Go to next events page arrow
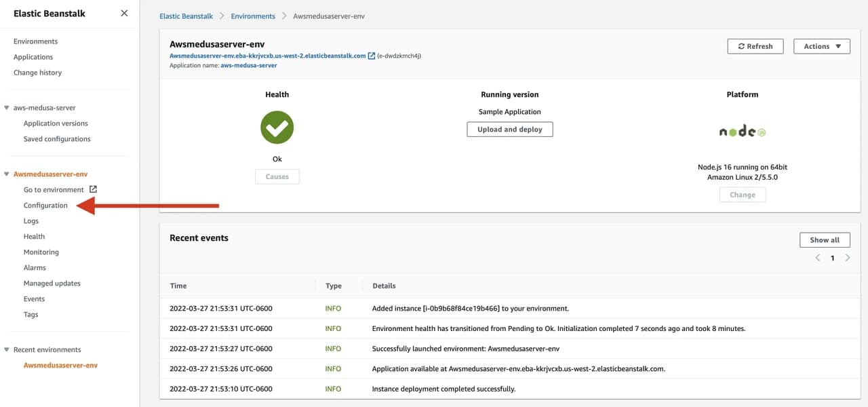 click(848, 258)
